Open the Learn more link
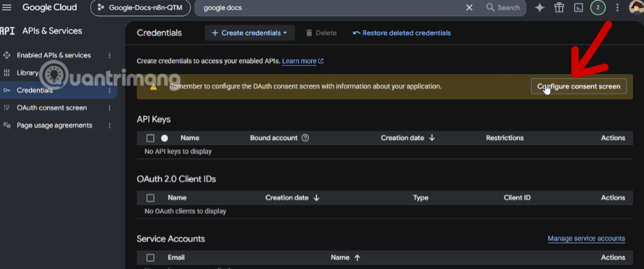 pyautogui.click(x=303, y=60)
